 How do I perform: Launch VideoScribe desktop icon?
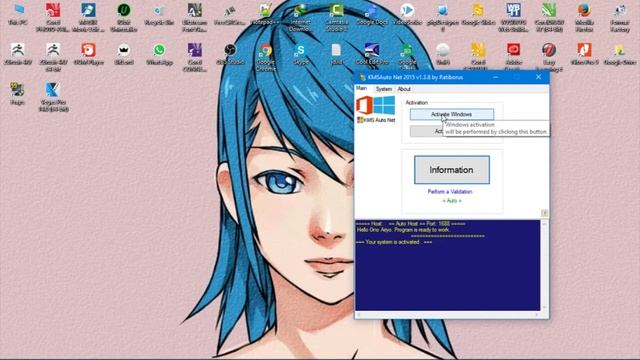coord(407,14)
